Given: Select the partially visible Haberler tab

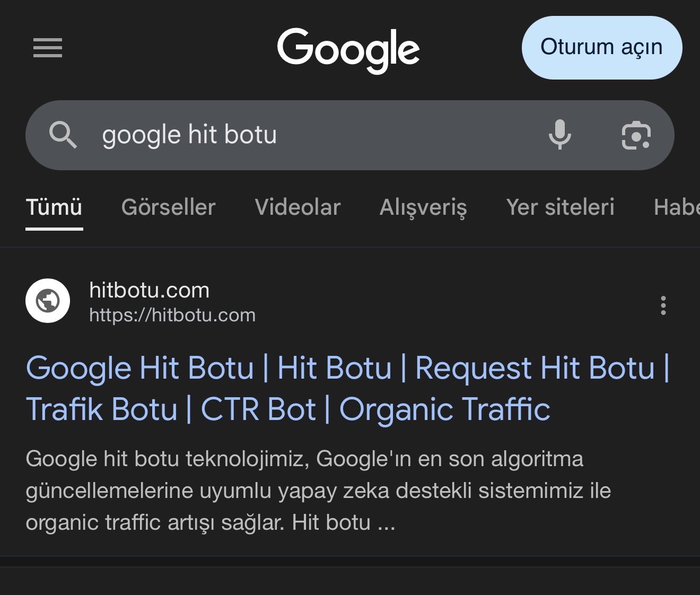Looking at the screenshot, I should tap(677, 207).
